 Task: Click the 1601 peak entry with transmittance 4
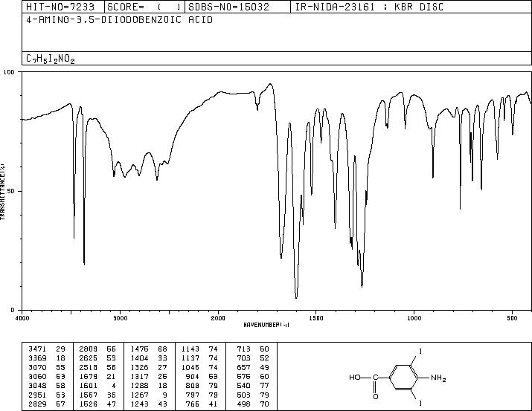[97, 386]
